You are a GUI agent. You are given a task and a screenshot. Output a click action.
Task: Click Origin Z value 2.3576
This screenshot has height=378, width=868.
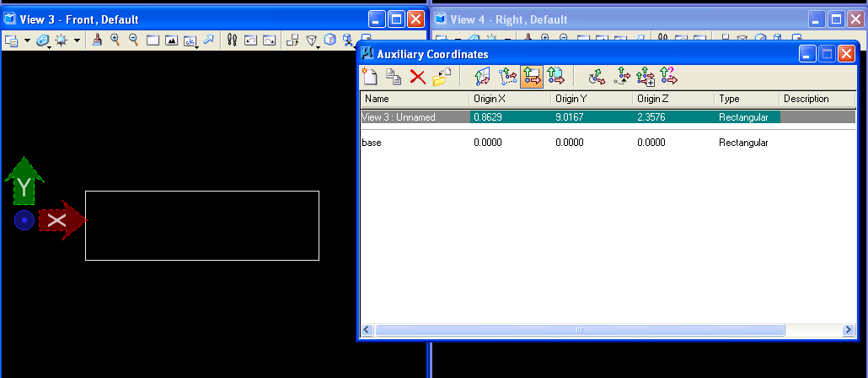[x=651, y=117]
